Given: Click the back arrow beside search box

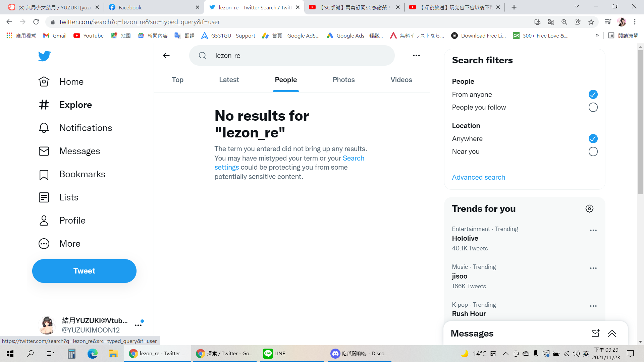Looking at the screenshot, I should tap(166, 56).
